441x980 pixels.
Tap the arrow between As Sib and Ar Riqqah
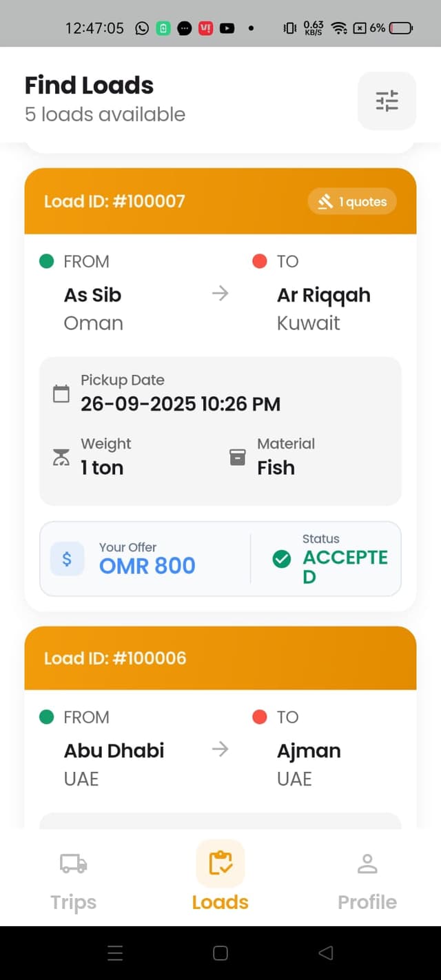coord(220,294)
